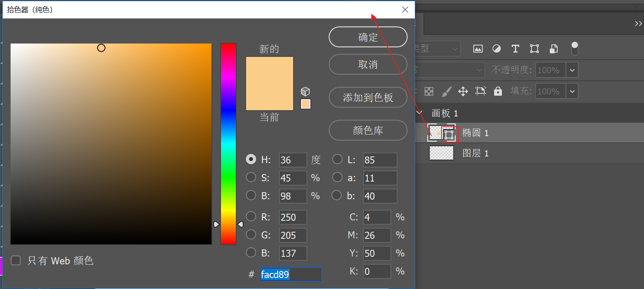Click the hue slider right arrow handle
The height and width of the screenshot is (289, 644).
point(241,224)
